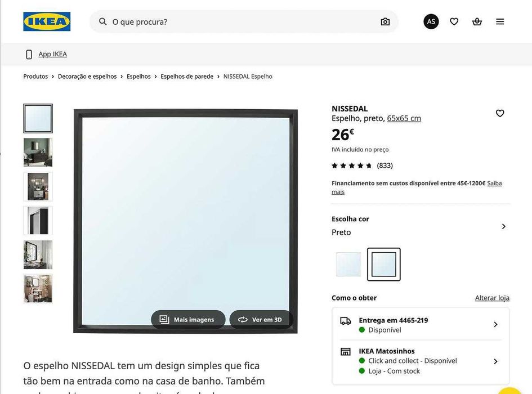532x394 pixels.
Task: Click IVA incluído no preço text
Action: tap(360, 150)
